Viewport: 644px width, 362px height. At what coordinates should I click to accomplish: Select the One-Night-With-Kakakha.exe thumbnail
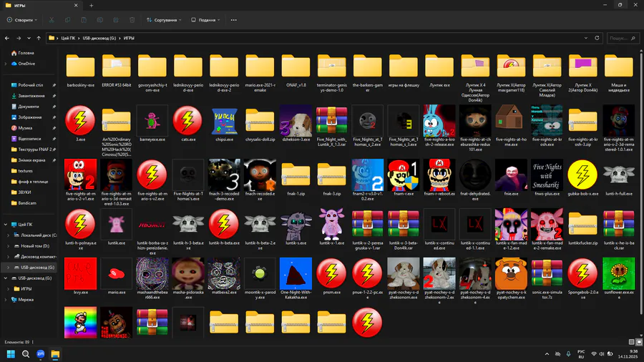tap(296, 273)
